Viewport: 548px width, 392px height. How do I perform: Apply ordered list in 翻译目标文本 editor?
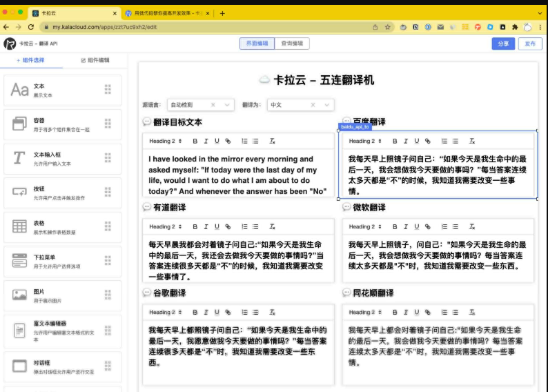[x=244, y=141]
